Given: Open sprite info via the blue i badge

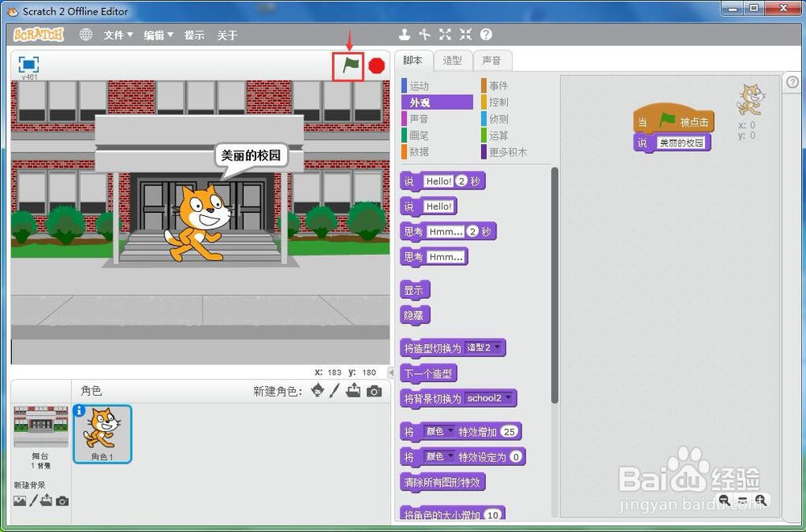Looking at the screenshot, I should [x=79, y=411].
